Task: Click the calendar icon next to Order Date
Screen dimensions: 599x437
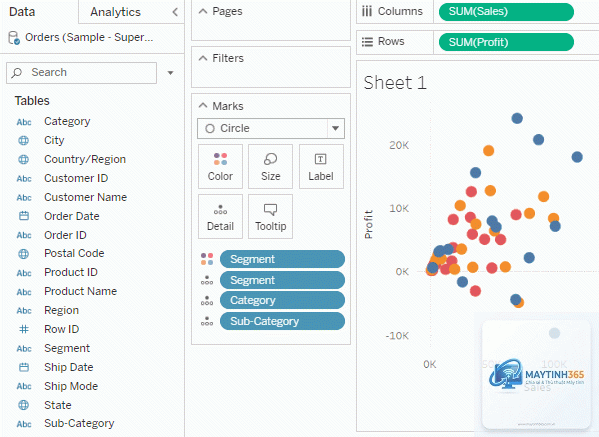Action: [x=24, y=216]
